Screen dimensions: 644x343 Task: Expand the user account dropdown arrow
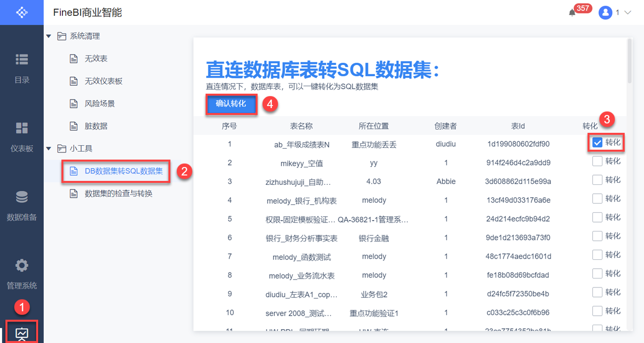coord(628,13)
